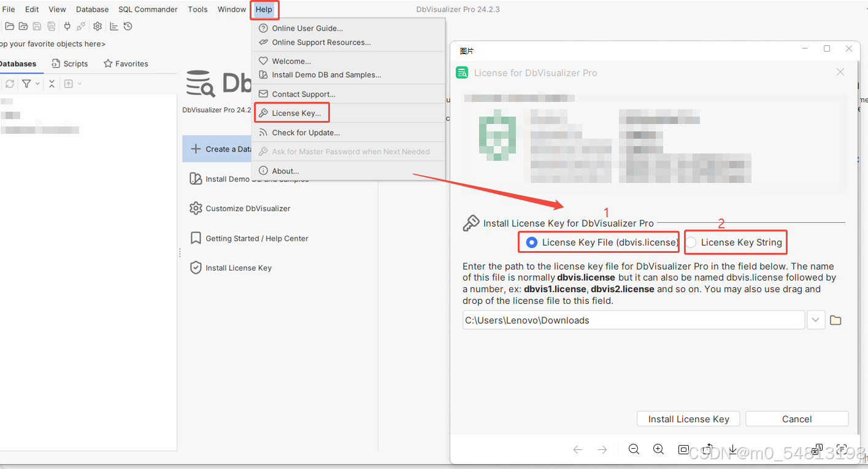868x469 pixels.
Task: Click the Zoom in magnifier in image viewer
Action: (x=658, y=449)
